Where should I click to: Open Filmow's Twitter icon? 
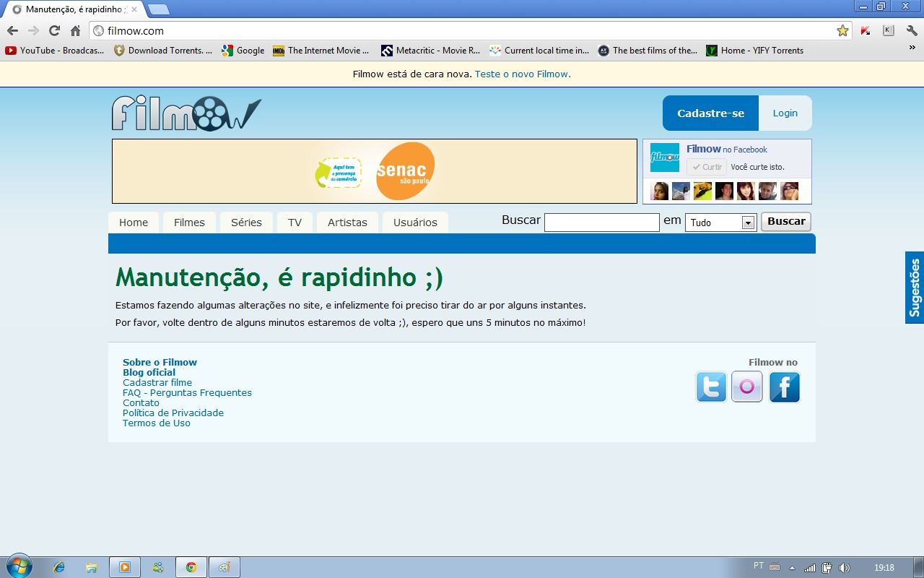pyautogui.click(x=711, y=387)
